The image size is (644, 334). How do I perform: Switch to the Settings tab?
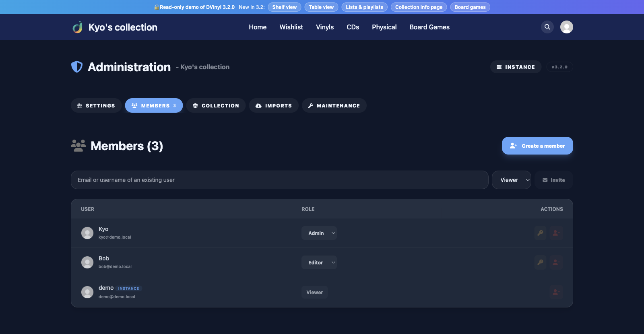pyautogui.click(x=96, y=105)
